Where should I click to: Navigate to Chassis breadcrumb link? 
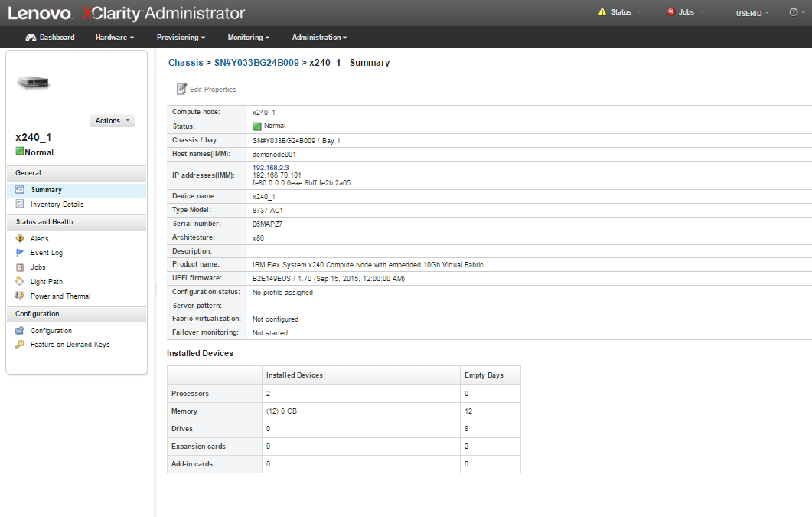pyautogui.click(x=186, y=63)
